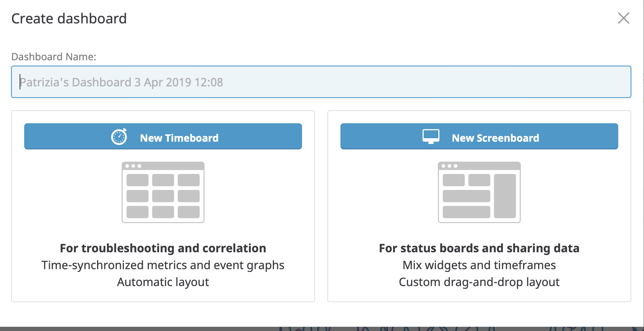Click the "Create dashboard" dialog title
The image size is (644, 331).
point(69,18)
